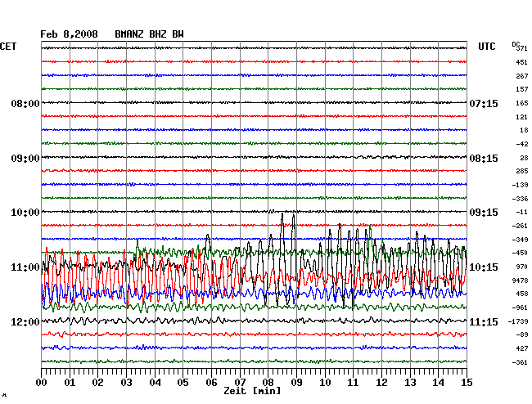532x404 pixels.
Task: Click the DC offset value '458'
Action: coord(522,294)
